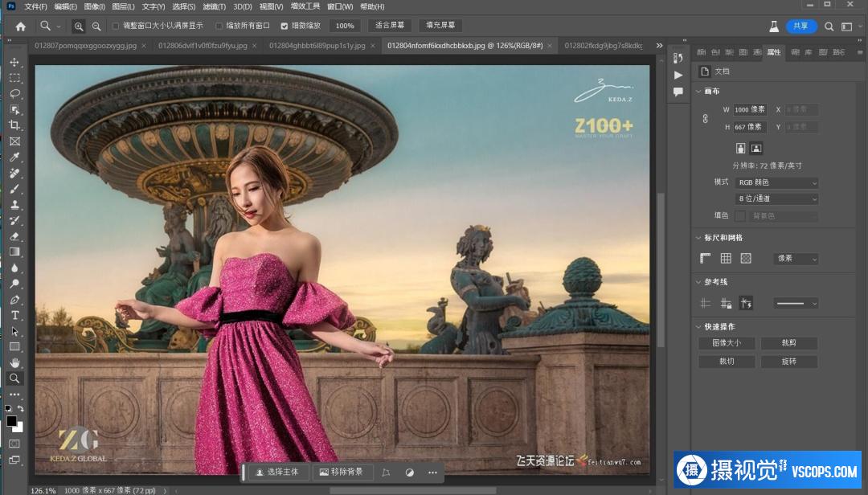The height and width of the screenshot is (495, 868).
Task: Collapse the Quick Actions section
Action: [x=698, y=327]
